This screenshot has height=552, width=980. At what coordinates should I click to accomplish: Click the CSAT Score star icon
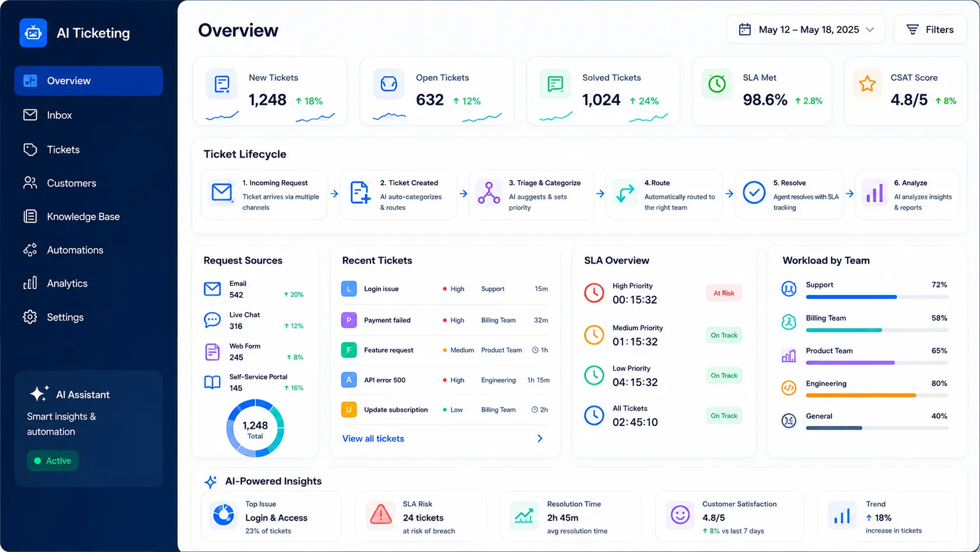(x=867, y=84)
